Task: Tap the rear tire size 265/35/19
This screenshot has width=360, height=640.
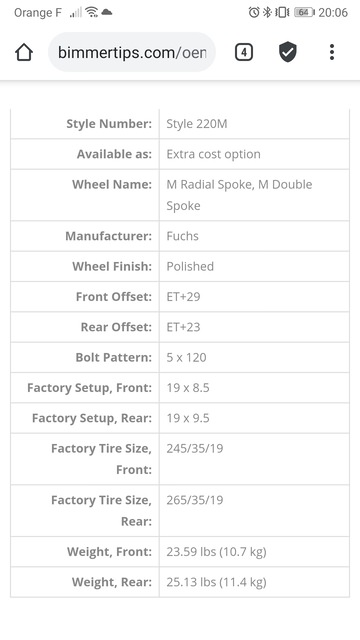Action: click(x=195, y=500)
